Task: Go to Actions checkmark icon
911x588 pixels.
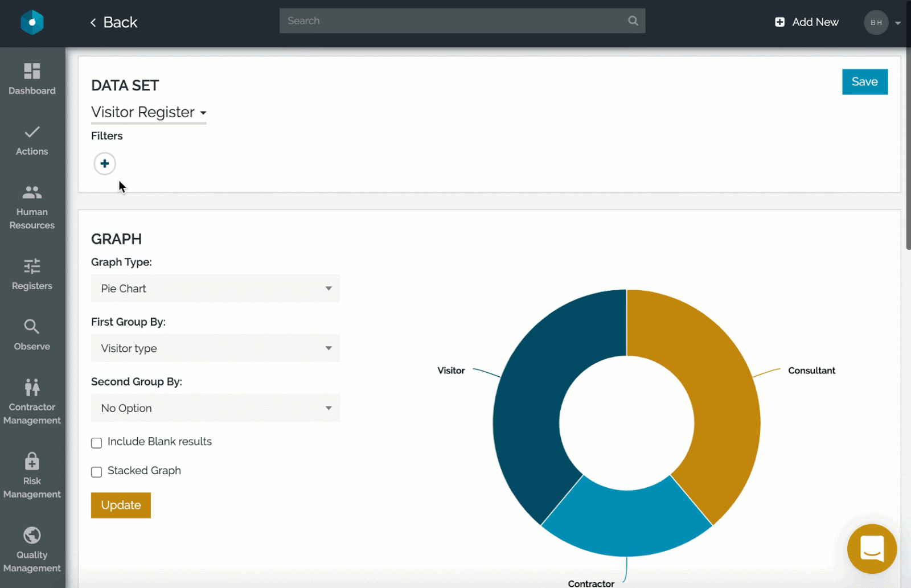Action: tap(32, 132)
